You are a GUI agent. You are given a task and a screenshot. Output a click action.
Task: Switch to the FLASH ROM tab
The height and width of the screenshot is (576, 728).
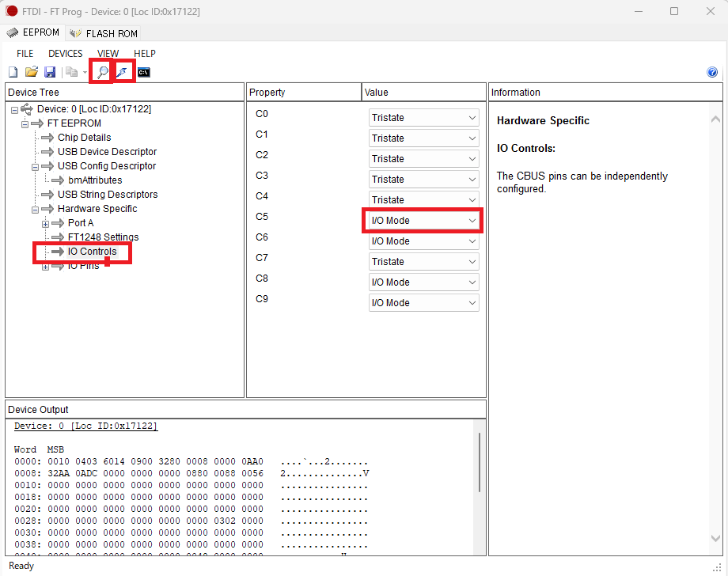click(x=103, y=33)
